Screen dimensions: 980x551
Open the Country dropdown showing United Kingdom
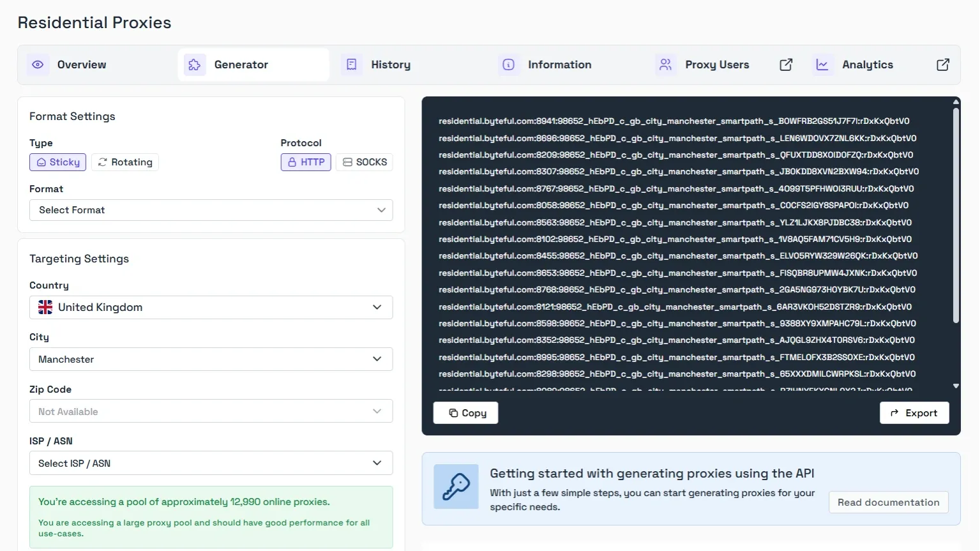[x=211, y=307]
